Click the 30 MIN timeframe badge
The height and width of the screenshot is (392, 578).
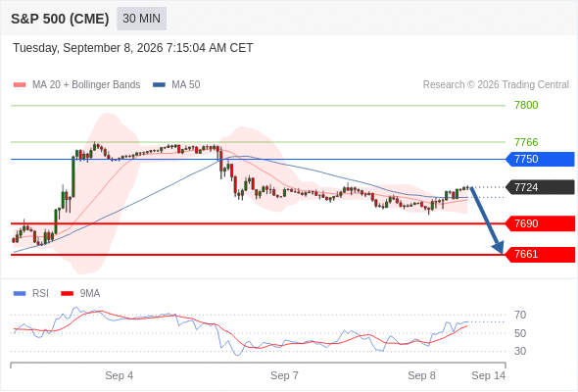click(x=141, y=19)
